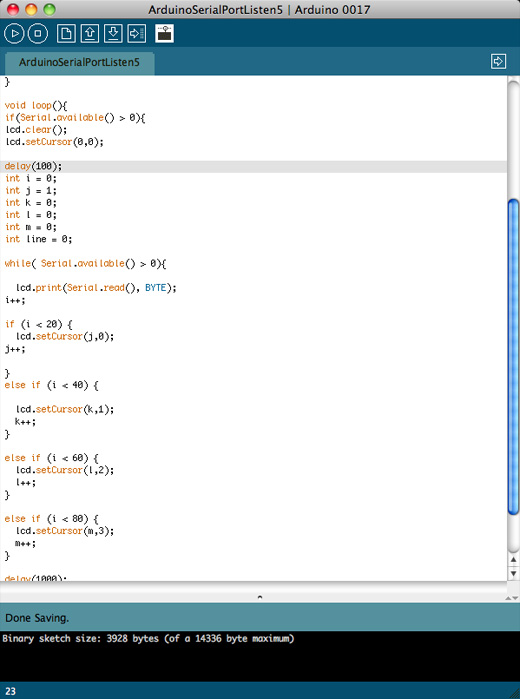Open the tab menu arrow at right

coord(498,61)
